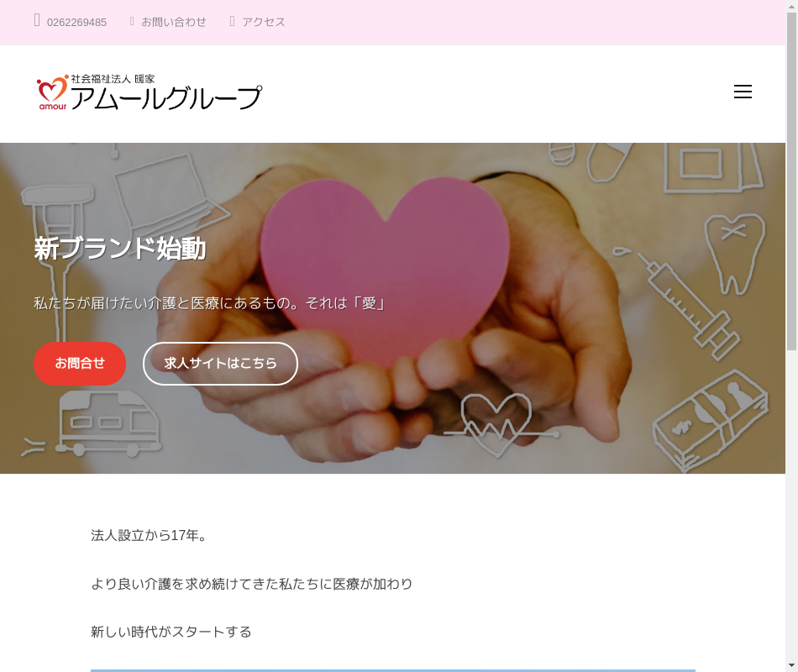Open the アクセス top bar link
Image resolution: width=798 pixels, height=672 pixels.
point(264,22)
